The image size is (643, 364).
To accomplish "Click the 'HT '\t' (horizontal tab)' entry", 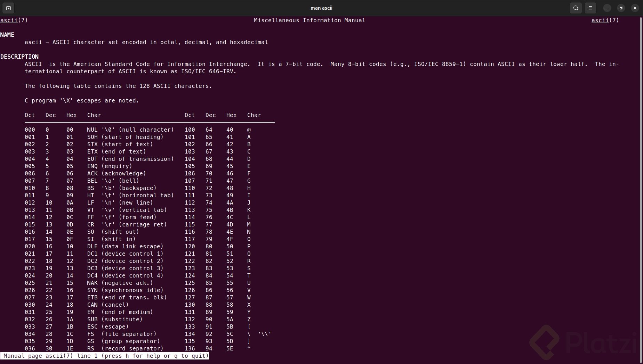I will (130, 196).
